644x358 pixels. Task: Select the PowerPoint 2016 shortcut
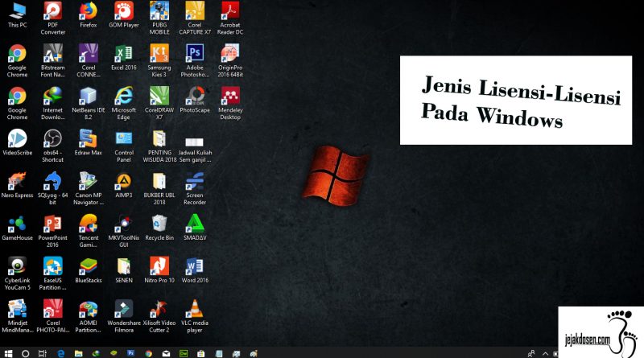point(52,231)
